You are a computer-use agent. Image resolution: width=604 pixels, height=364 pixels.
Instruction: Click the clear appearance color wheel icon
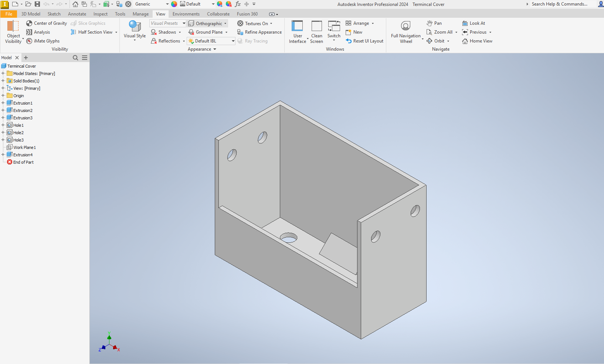228,4
